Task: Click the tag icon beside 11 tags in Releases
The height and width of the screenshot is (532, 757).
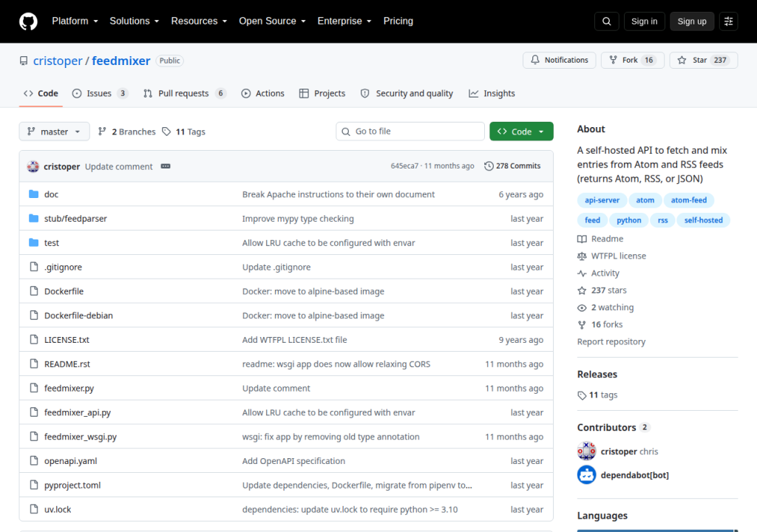Action: coord(582,395)
